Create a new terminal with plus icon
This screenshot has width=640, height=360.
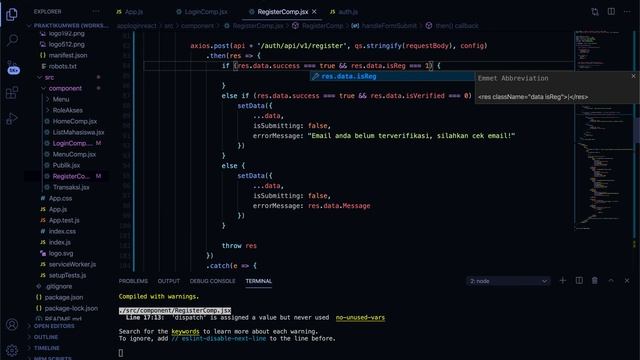(562, 280)
